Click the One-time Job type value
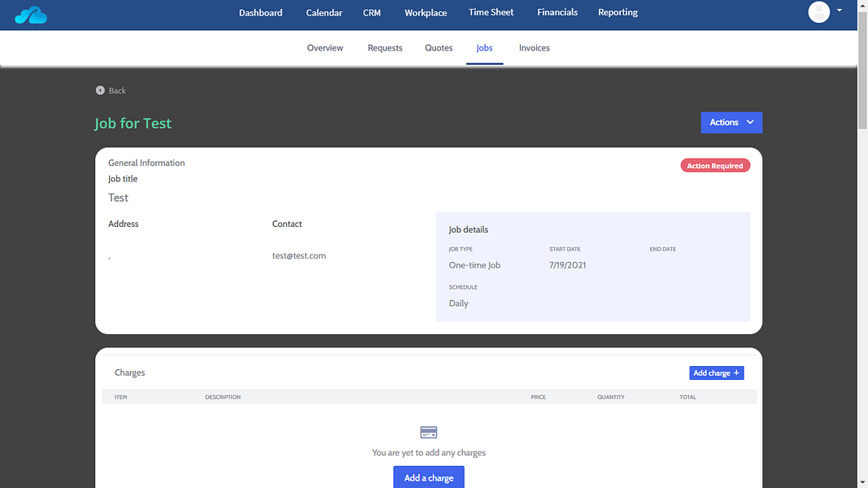Viewport: 868px width, 488px height. [x=474, y=265]
